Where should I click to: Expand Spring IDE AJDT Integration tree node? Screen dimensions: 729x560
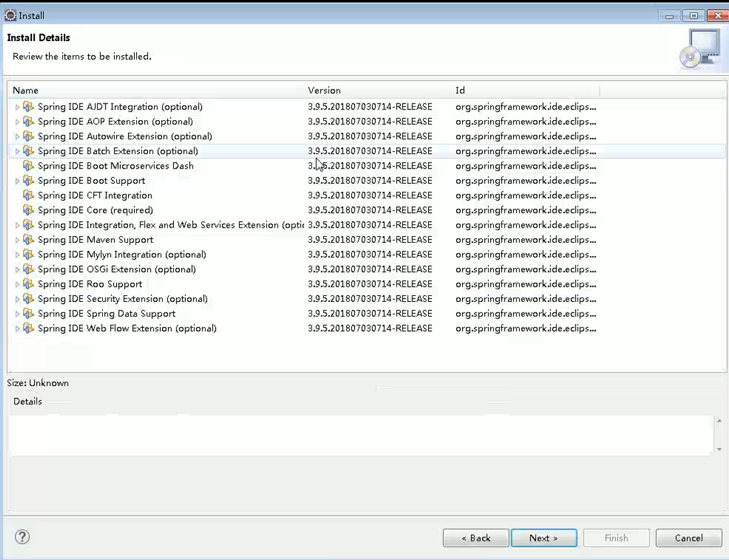pyautogui.click(x=17, y=107)
